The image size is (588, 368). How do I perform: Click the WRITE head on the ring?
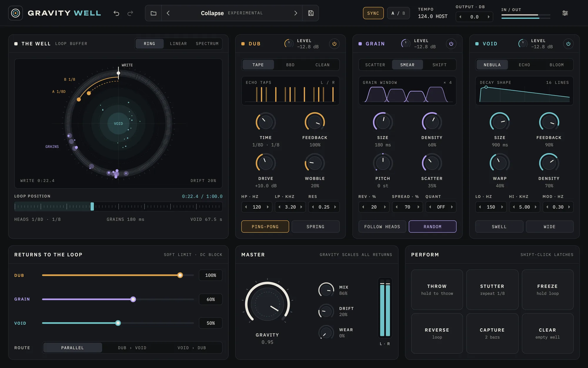118,73
